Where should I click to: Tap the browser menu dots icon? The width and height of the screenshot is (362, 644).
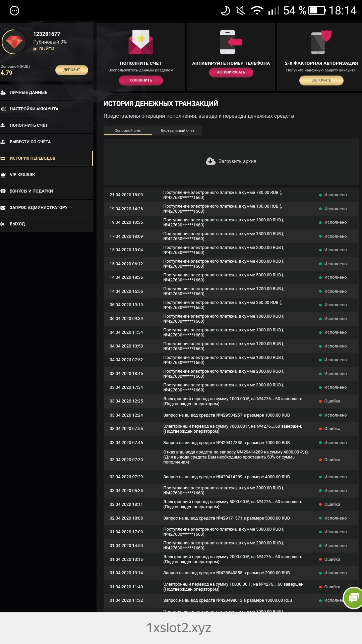14,11
